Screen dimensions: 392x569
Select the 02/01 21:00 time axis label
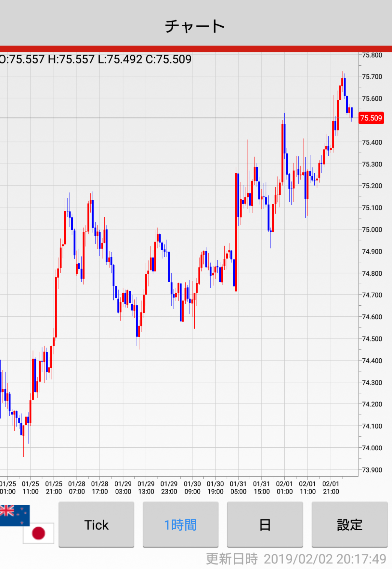click(x=330, y=487)
